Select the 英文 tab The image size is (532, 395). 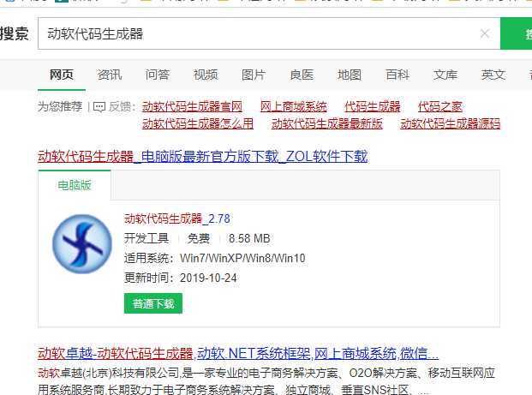pos(493,75)
